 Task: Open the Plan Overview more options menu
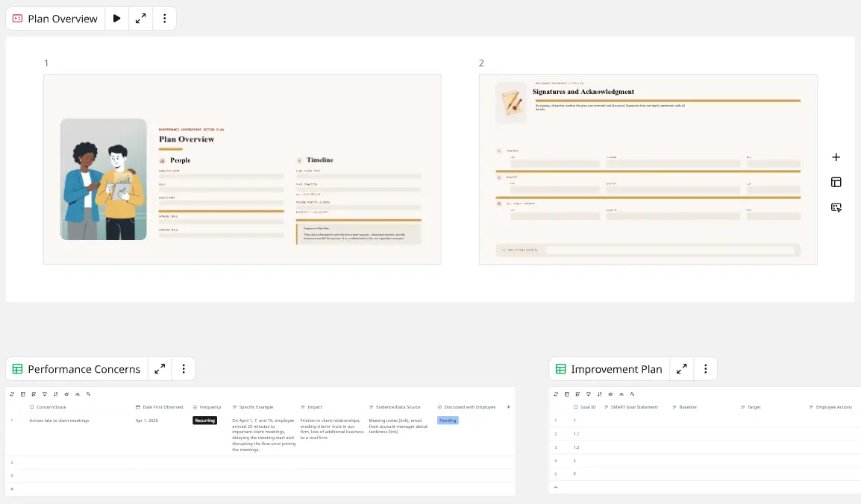pos(164,19)
